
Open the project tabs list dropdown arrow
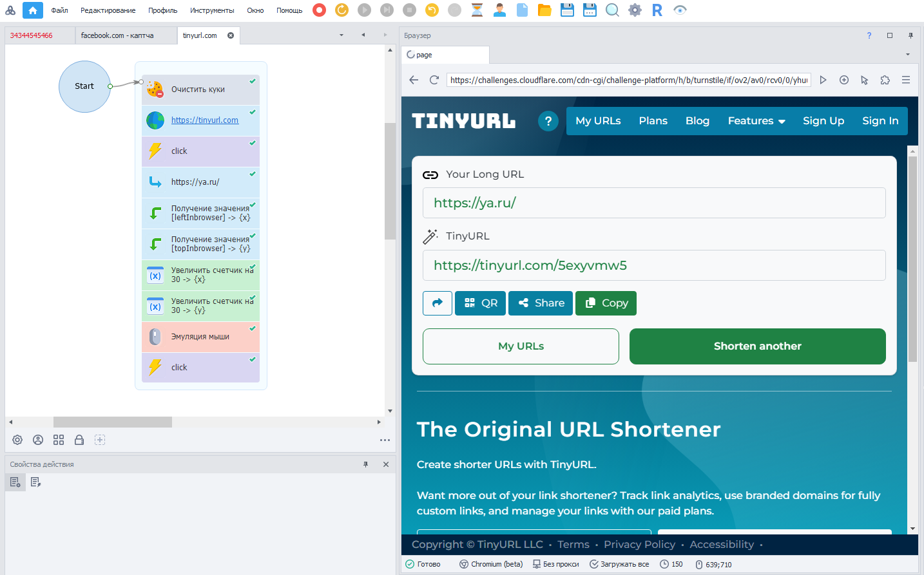342,35
